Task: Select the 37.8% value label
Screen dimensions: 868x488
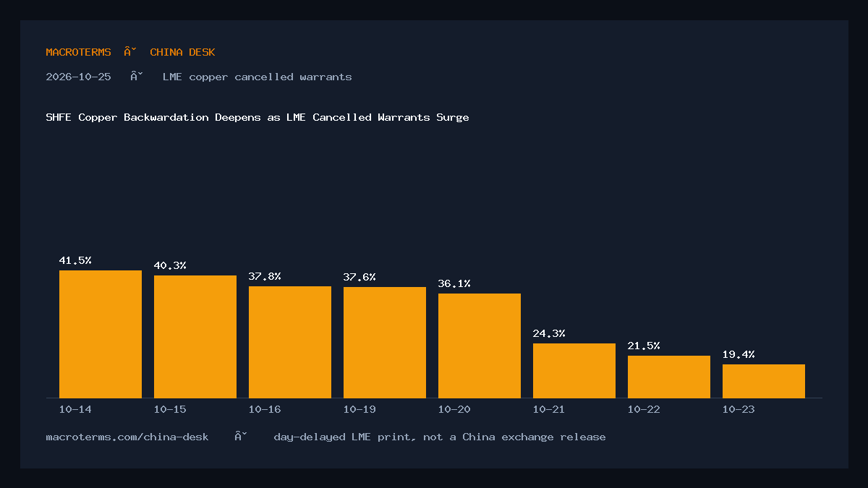Action: coord(265,276)
